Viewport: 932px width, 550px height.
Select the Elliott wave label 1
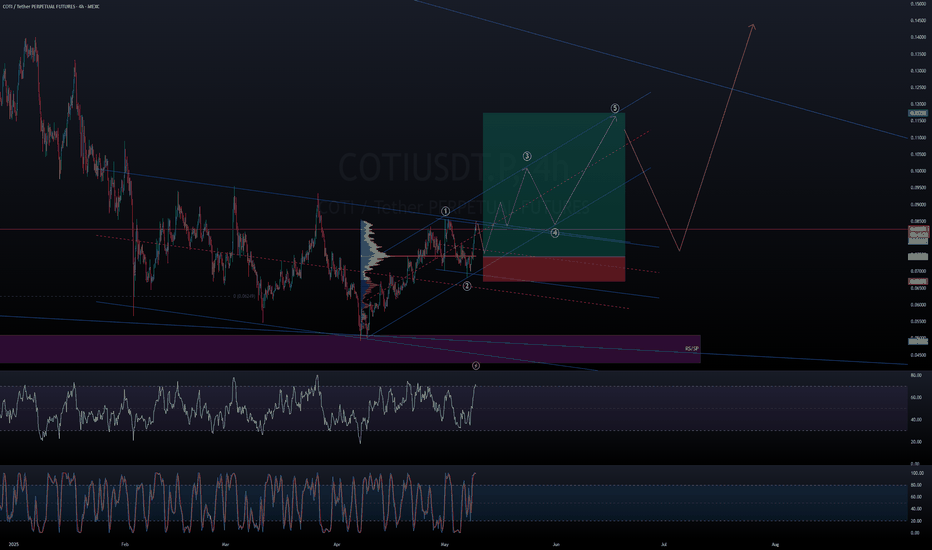446,211
